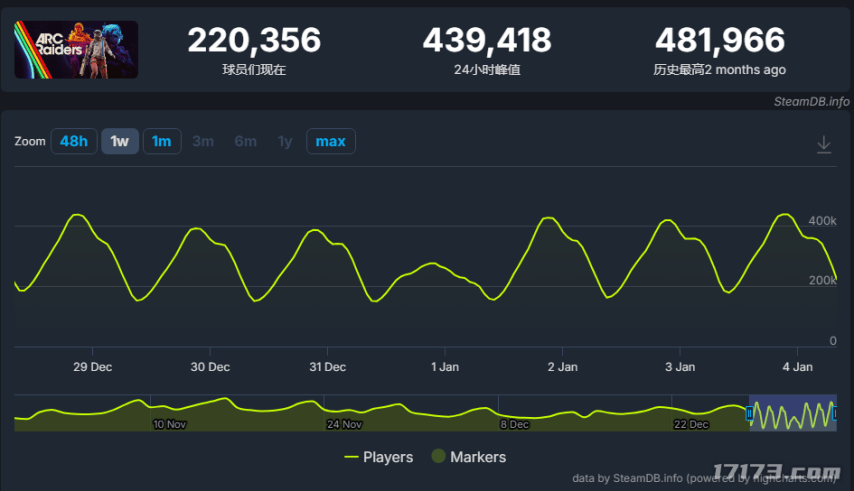Choose the 3m zoom range
Screen dimensions: 854x491
pos(203,141)
